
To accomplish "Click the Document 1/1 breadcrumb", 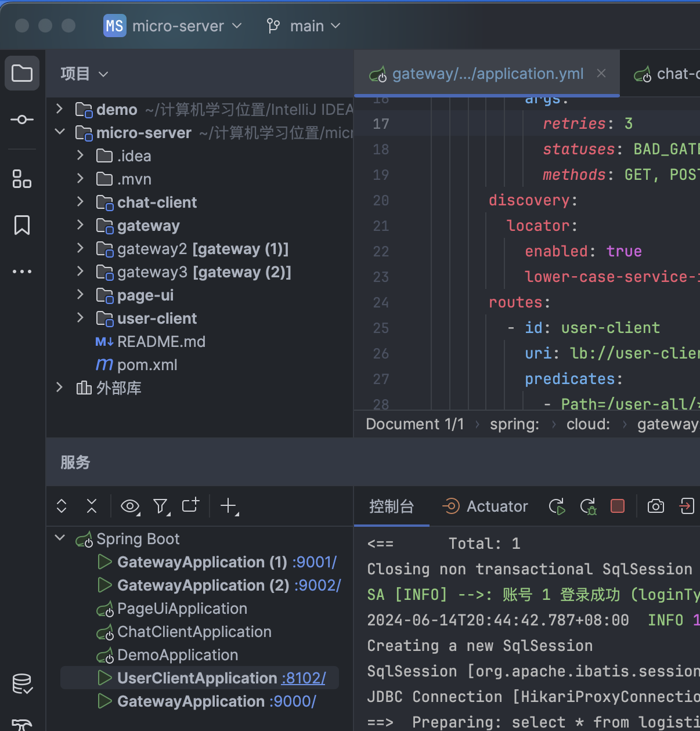I will pyautogui.click(x=415, y=424).
